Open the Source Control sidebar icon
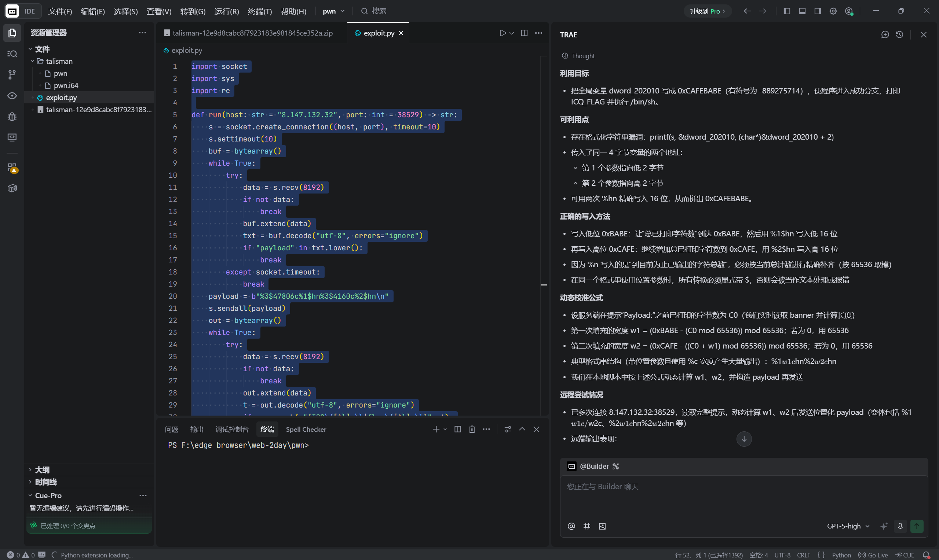This screenshot has width=939, height=560. tap(12, 75)
